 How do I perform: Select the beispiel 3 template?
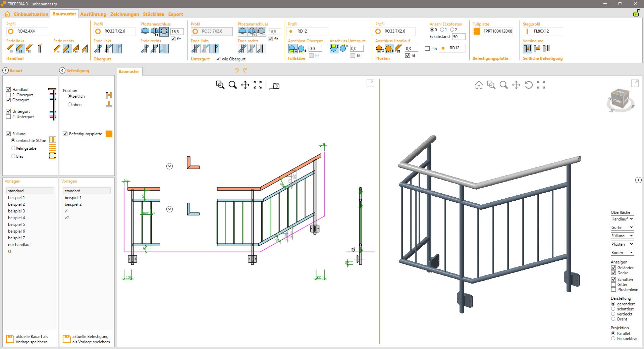click(16, 211)
